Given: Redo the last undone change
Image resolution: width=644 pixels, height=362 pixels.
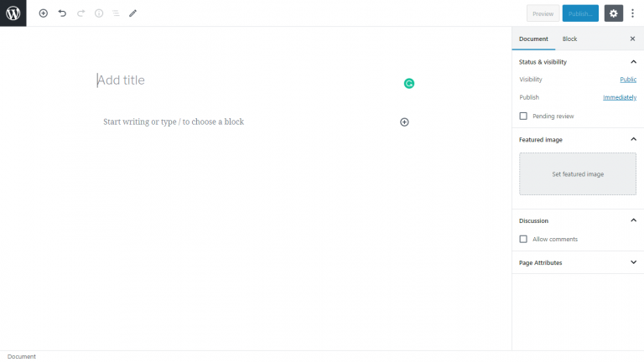Looking at the screenshot, I should pyautogui.click(x=80, y=13).
